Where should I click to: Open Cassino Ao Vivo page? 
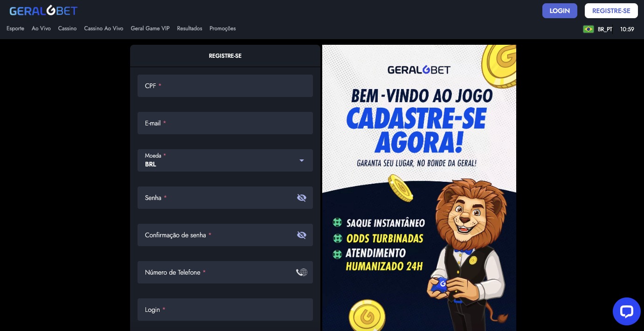(x=104, y=28)
